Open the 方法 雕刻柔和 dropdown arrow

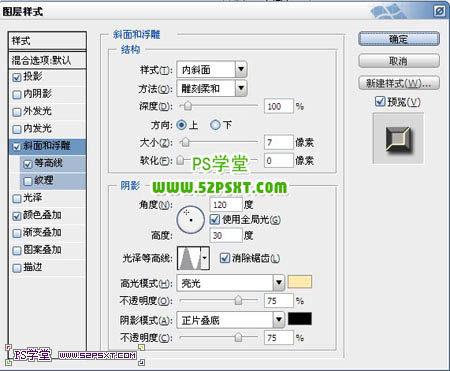click(x=241, y=88)
